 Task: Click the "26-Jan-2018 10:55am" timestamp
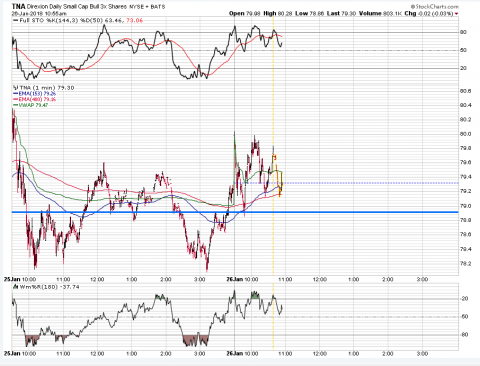tap(39, 14)
